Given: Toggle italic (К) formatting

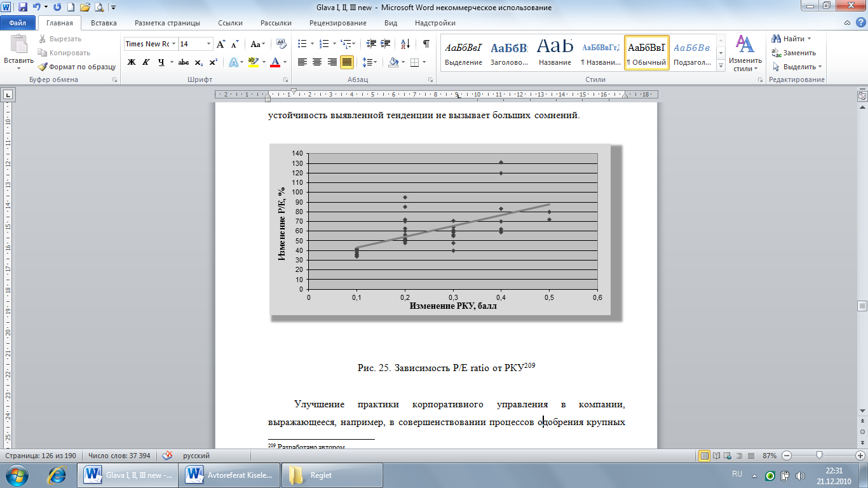Looking at the screenshot, I should (146, 62).
